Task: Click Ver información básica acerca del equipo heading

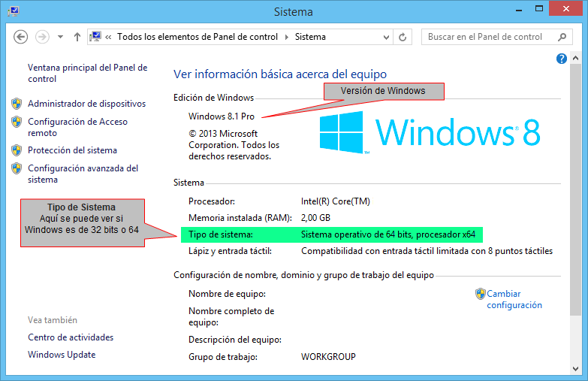Action: pos(280,74)
